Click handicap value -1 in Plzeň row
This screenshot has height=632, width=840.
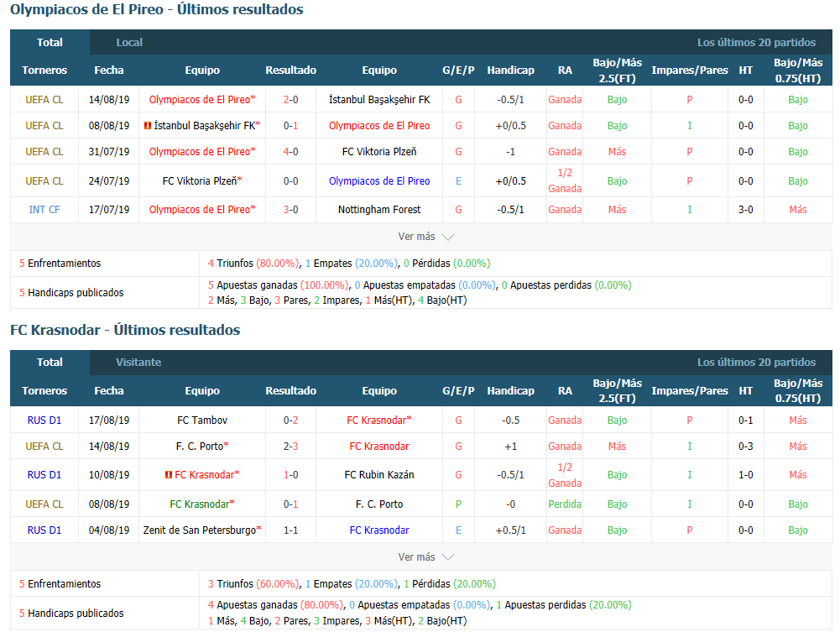pos(510,152)
